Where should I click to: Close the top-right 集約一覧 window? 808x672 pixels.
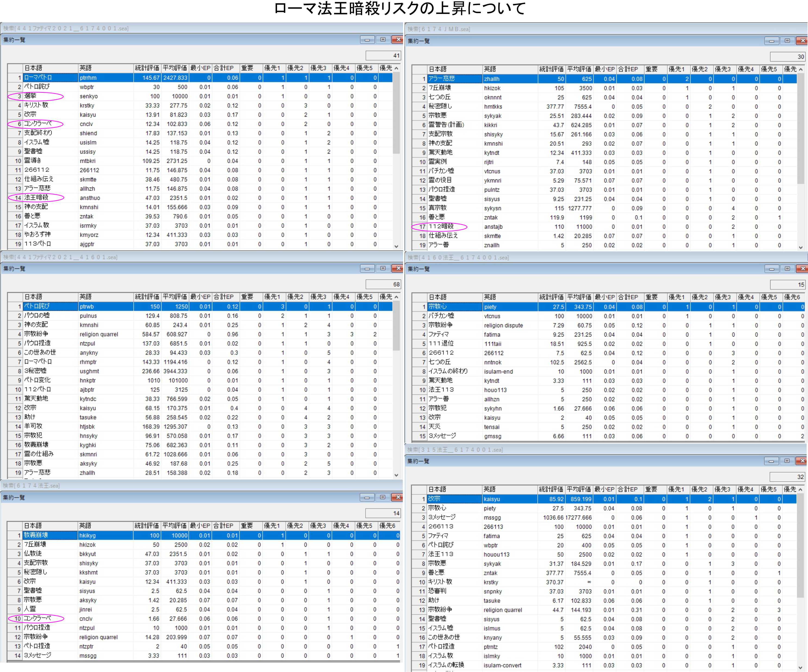[802, 41]
